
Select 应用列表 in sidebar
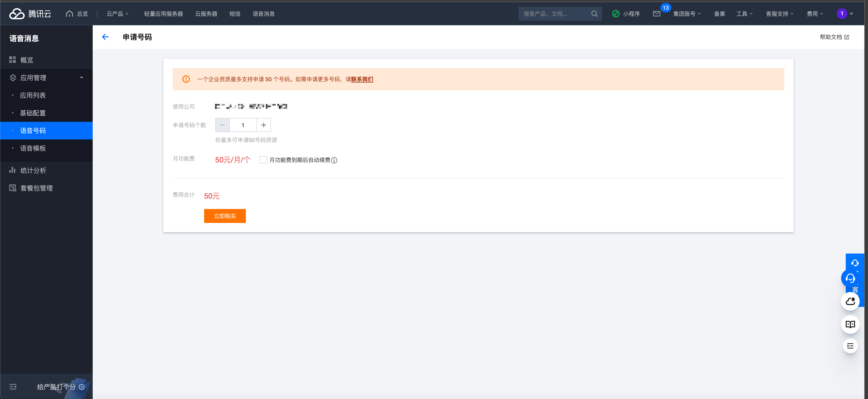(46, 95)
